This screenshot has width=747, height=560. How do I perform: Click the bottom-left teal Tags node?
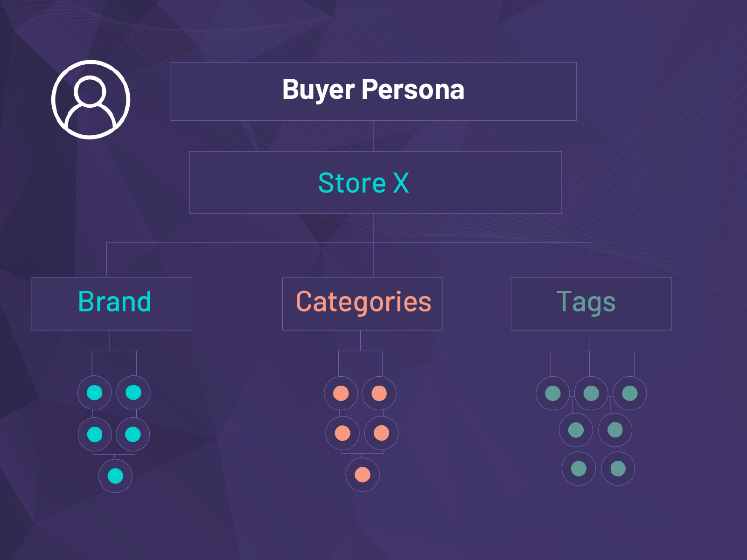point(579,469)
